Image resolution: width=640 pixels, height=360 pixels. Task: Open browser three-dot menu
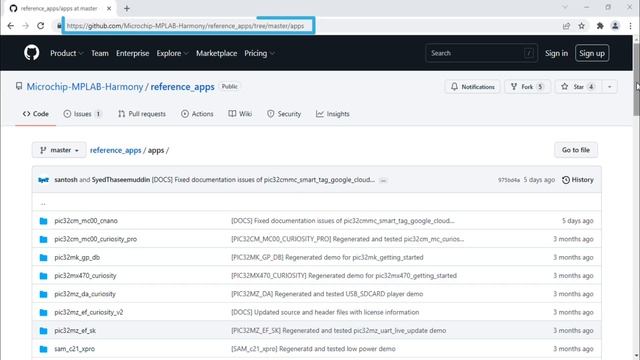[x=630, y=26]
